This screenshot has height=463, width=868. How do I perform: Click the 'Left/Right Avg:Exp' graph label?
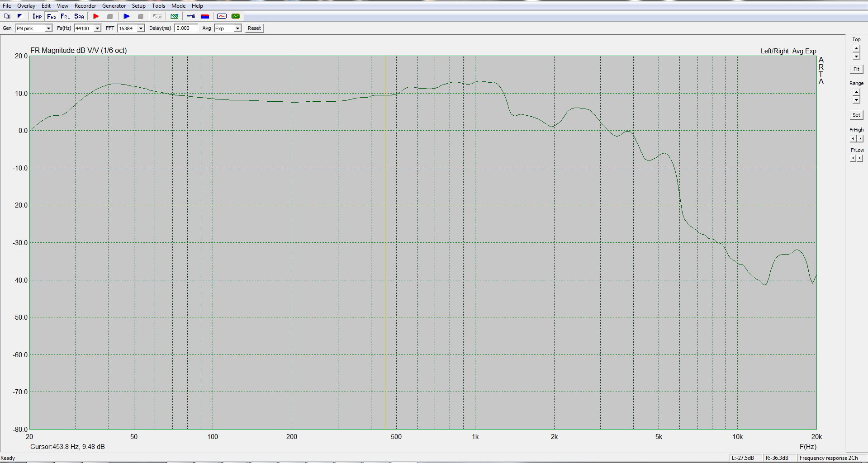pyautogui.click(x=788, y=51)
